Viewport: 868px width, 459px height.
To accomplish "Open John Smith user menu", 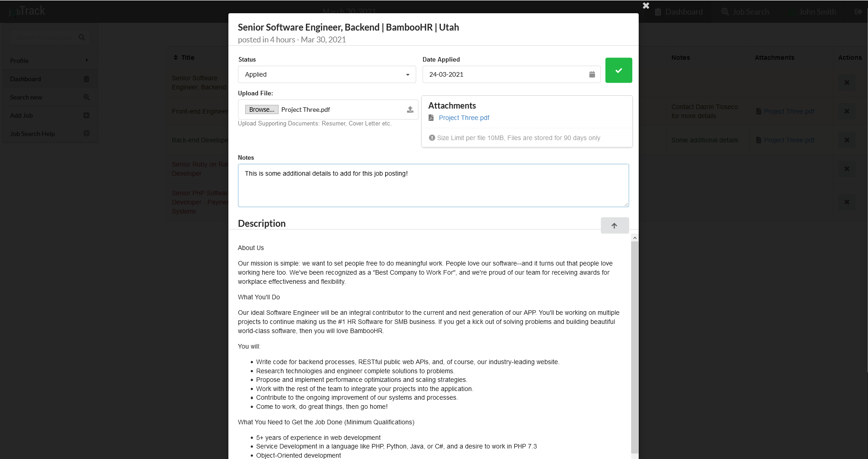I will tap(817, 12).
